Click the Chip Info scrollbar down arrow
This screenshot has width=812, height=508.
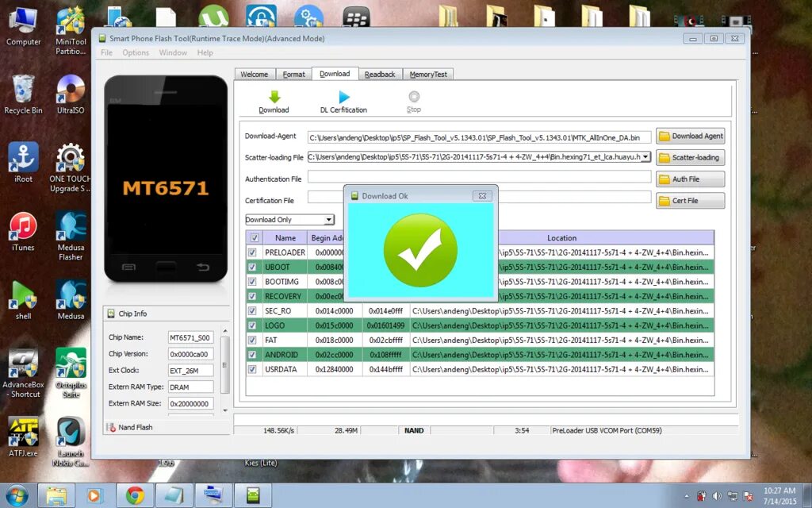(224, 410)
